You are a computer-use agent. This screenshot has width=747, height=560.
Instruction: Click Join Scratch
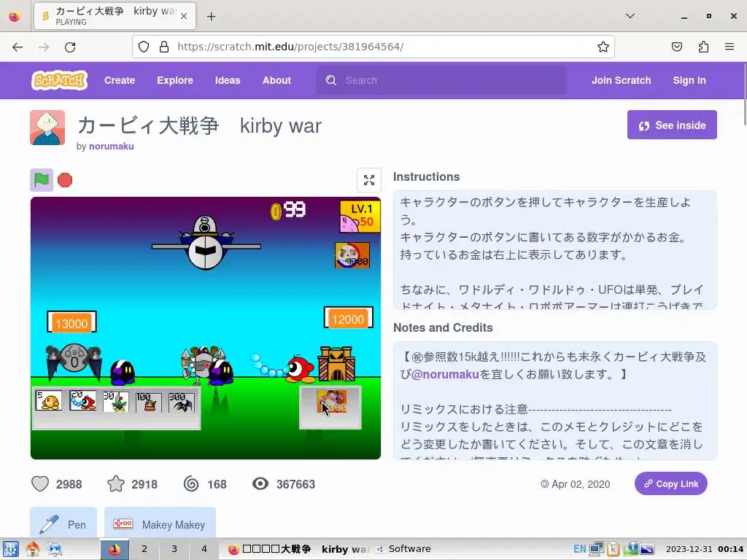tap(622, 80)
